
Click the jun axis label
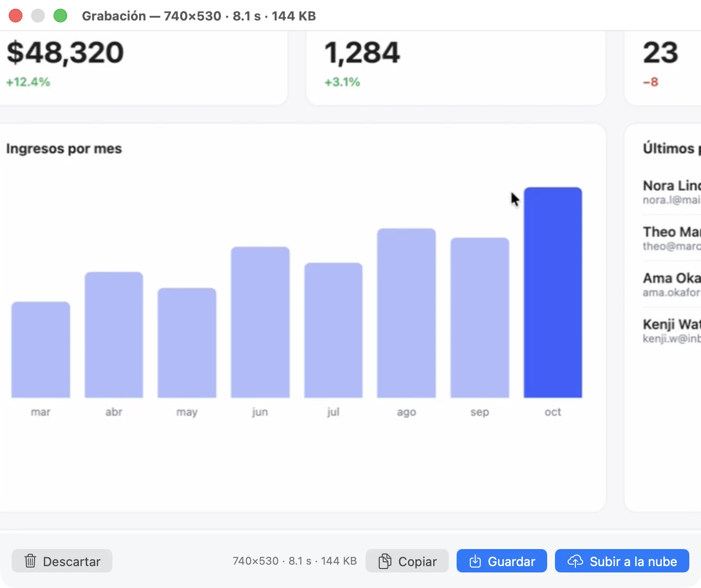[x=260, y=413]
